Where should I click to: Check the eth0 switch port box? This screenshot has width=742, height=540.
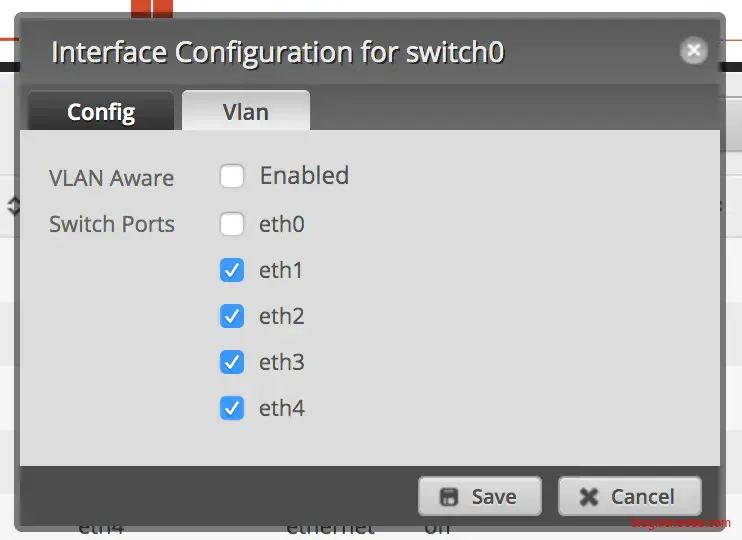232,224
